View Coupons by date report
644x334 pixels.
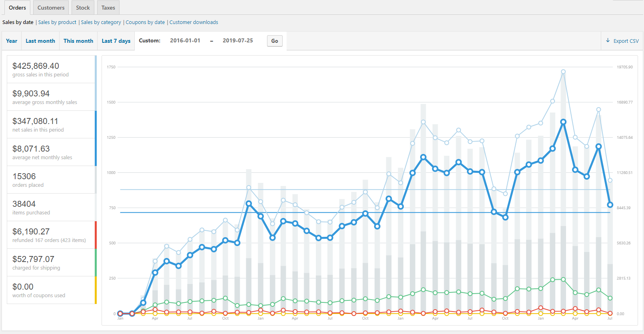pos(145,22)
